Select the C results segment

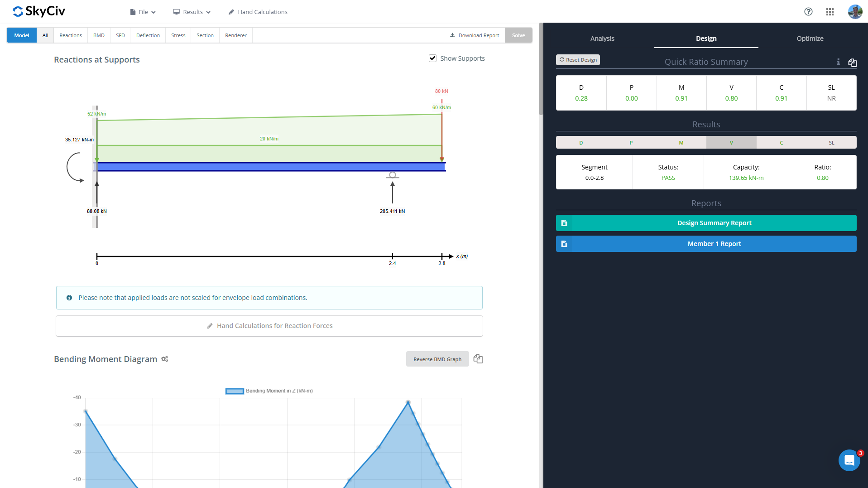pyautogui.click(x=782, y=143)
